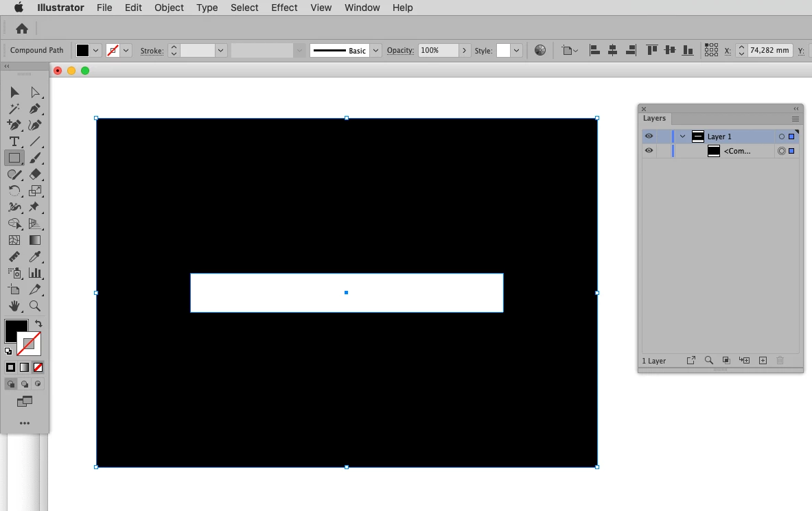Select the Line Segment tool

coord(35,141)
